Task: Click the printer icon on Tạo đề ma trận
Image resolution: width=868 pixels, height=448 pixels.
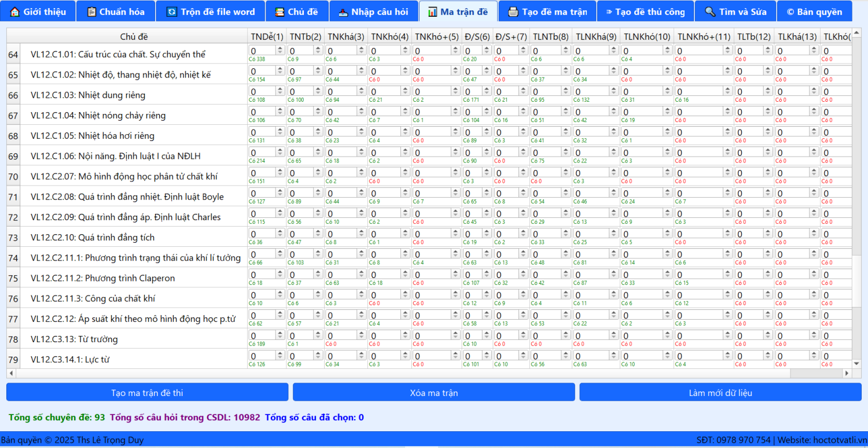Action: click(513, 12)
